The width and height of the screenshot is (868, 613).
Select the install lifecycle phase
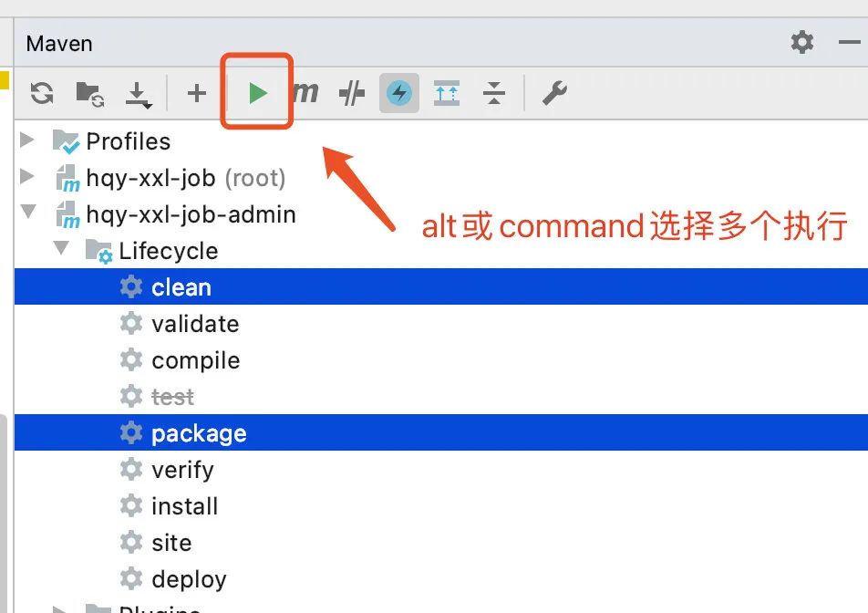[x=440, y=506]
